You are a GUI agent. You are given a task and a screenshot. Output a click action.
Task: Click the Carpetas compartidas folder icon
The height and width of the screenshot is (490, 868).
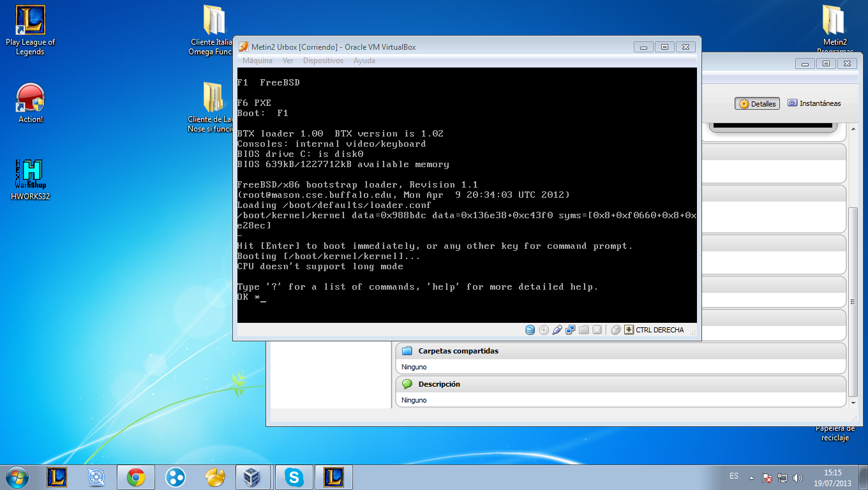click(407, 351)
